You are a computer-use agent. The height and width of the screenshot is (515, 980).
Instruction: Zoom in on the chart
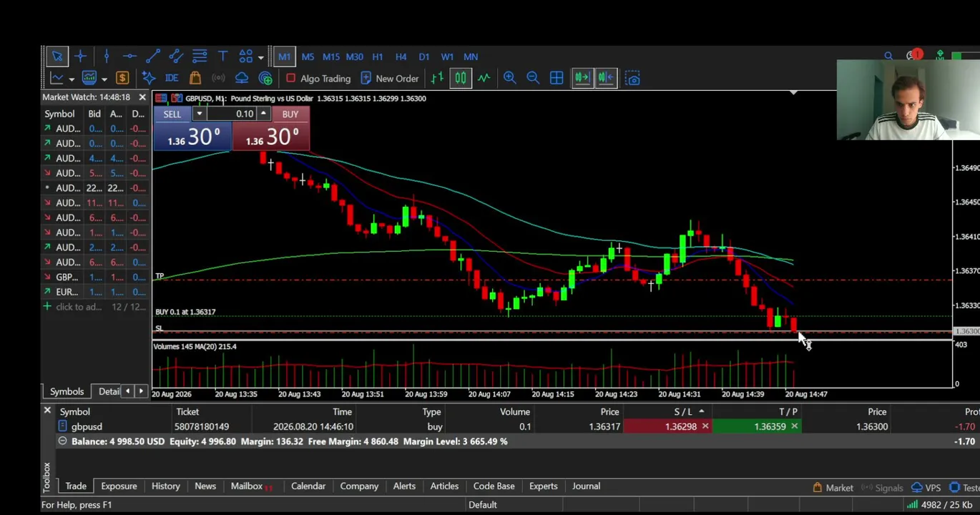point(509,79)
